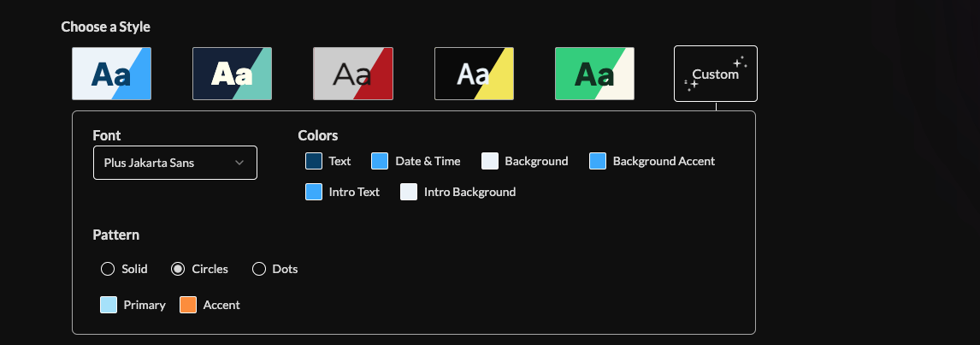Change the Primary pattern color swatch

109,305
